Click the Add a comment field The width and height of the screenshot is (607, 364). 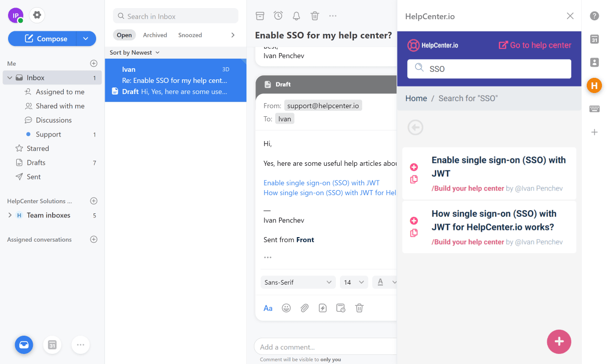click(x=326, y=347)
